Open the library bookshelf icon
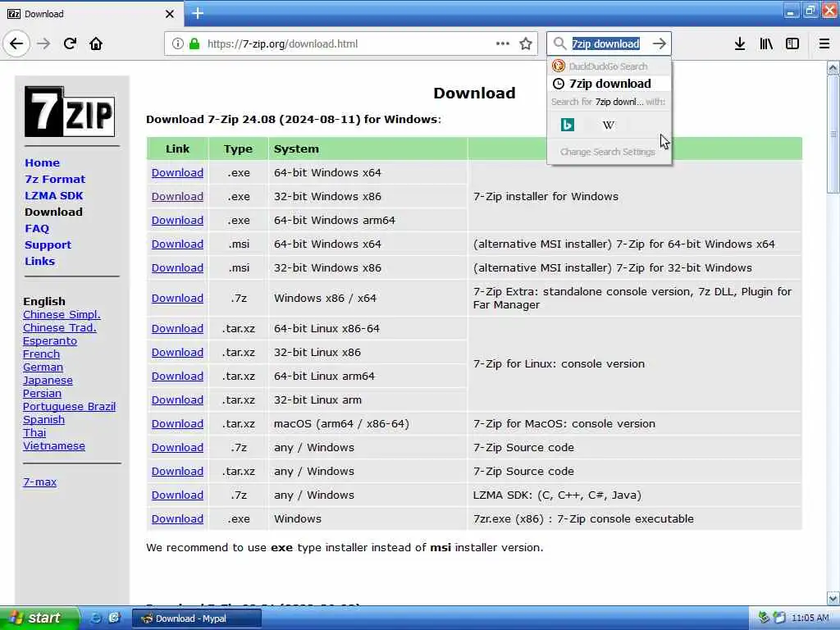This screenshot has height=630, width=840. (x=766, y=43)
